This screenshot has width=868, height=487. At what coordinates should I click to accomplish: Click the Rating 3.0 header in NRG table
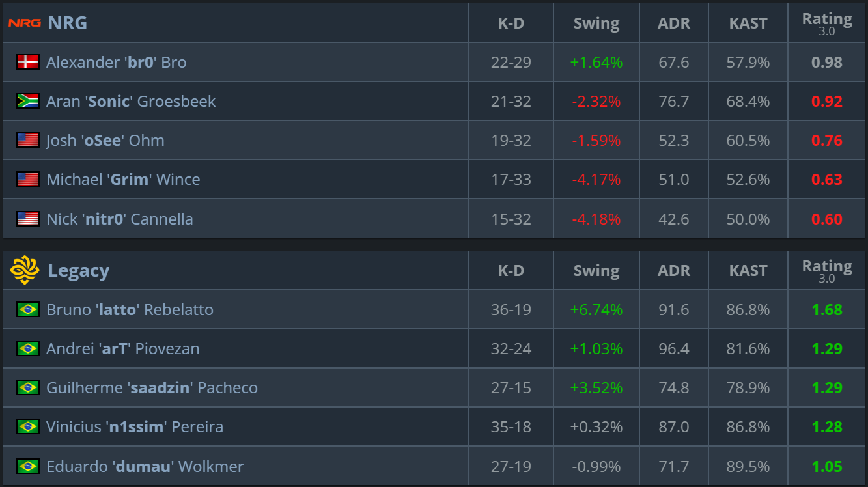pyautogui.click(x=827, y=23)
